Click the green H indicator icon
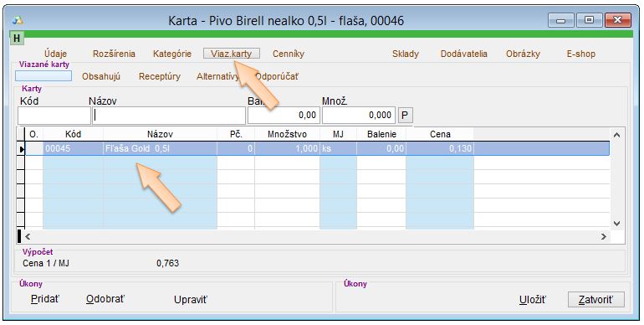The height and width of the screenshot is (325, 644). click(x=17, y=39)
